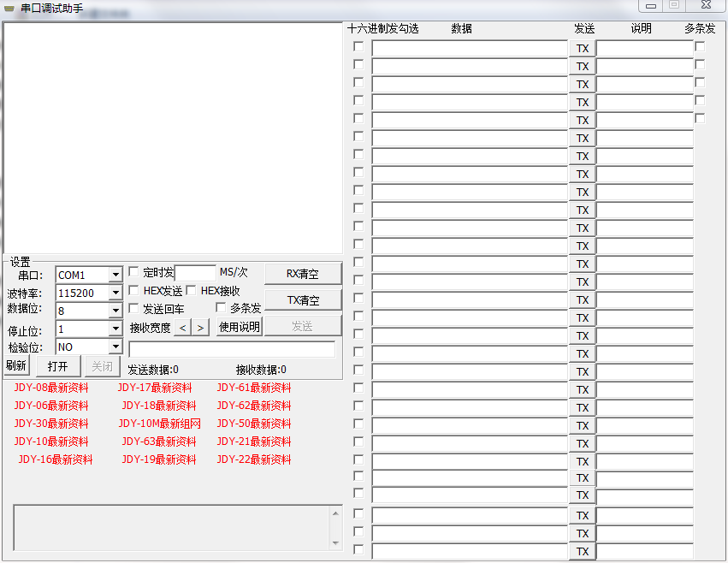Open the parity dropdown showing NO

coord(115,346)
